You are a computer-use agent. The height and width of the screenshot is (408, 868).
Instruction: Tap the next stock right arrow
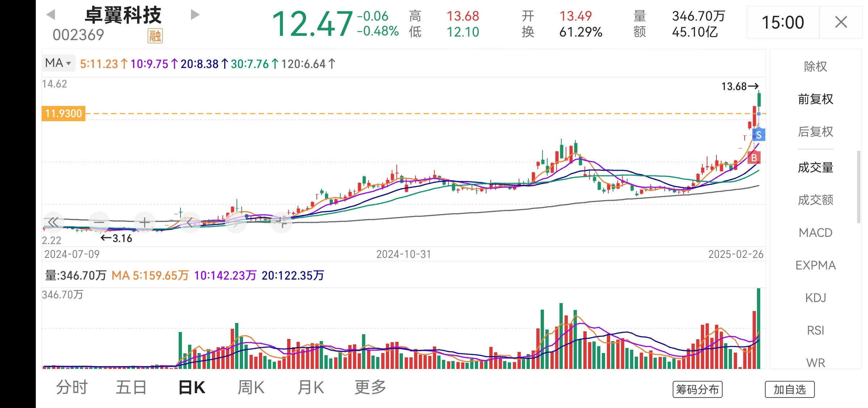(x=195, y=15)
